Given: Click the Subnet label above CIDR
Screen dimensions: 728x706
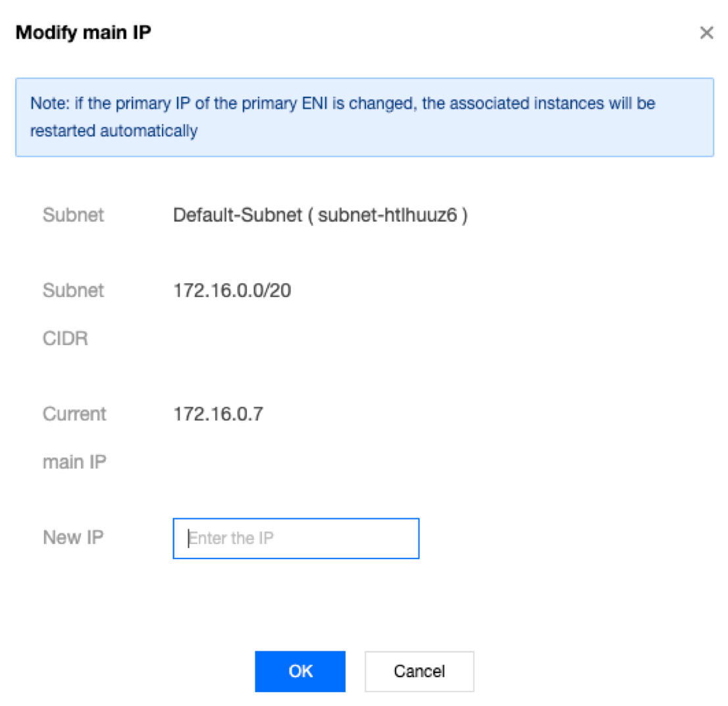Looking at the screenshot, I should click(x=73, y=290).
